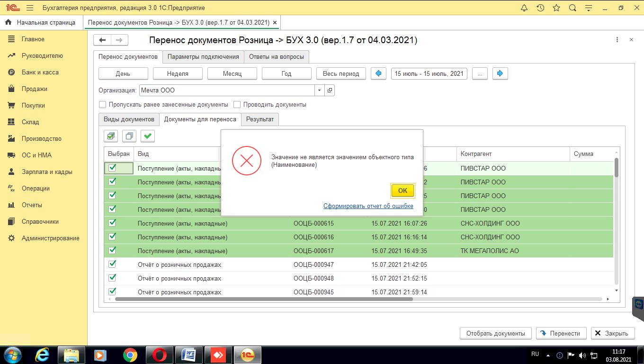
Task: Close the Перенос документов tab
Action: [x=276, y=22]
